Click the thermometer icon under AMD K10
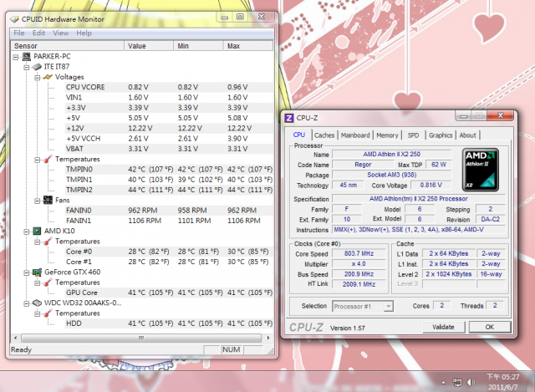 pyautogui.click(x=48, y=242)
